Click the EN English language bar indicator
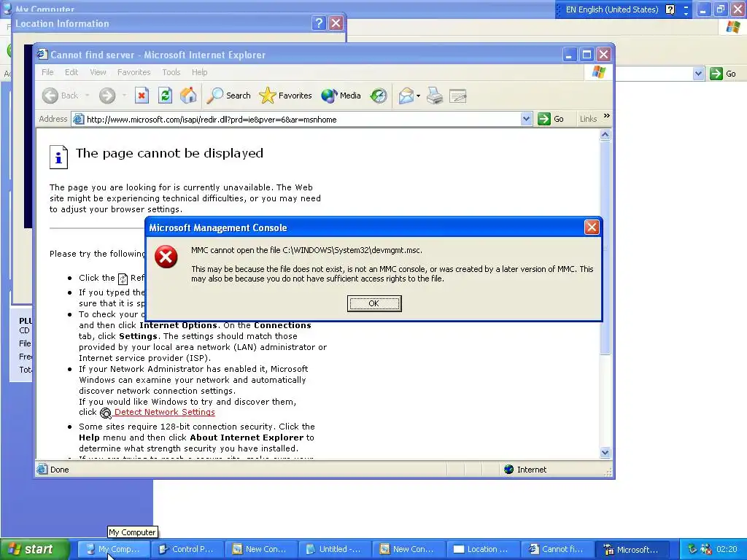Screen dimensions: 747x560 [612, 9]
